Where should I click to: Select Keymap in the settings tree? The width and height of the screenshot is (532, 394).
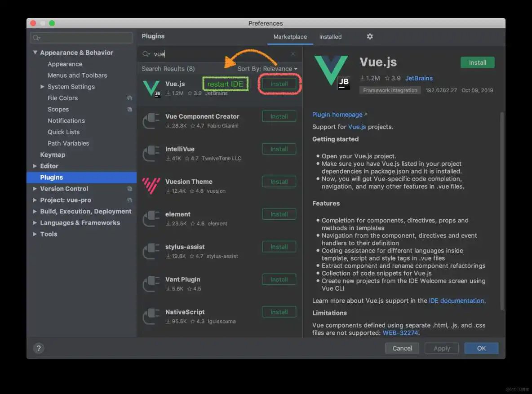click(53, 155)
